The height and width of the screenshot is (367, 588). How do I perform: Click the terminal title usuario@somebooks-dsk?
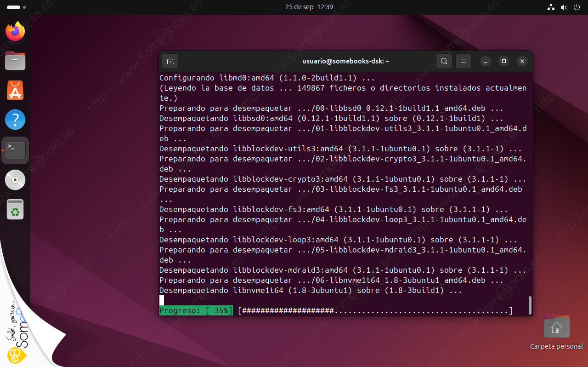(x=345, y=61)
